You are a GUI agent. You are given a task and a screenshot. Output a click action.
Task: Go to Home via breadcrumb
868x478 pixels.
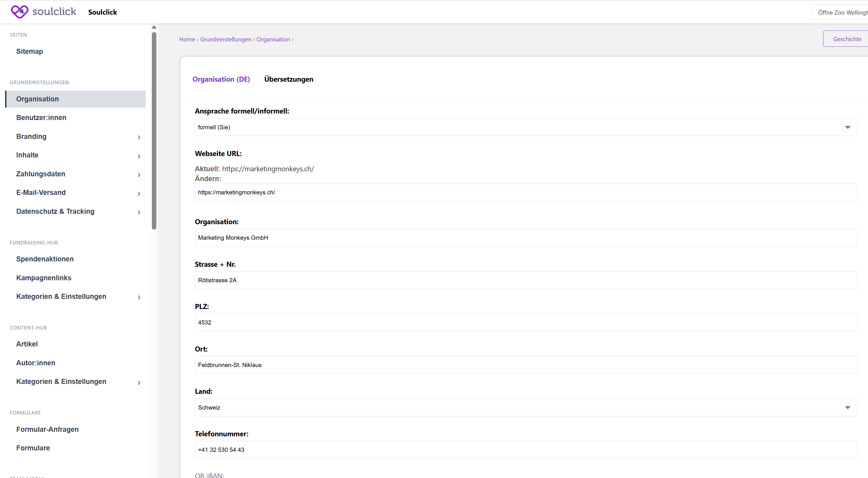[x=187, y=39]
